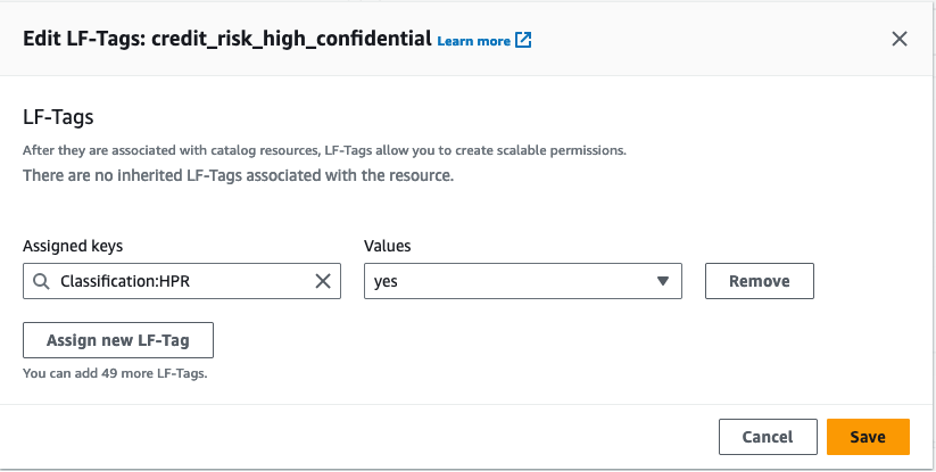The width and height of the screenshot is (936, 472).
Task: Click the Assigned keys label
Action: pos(73,246)
